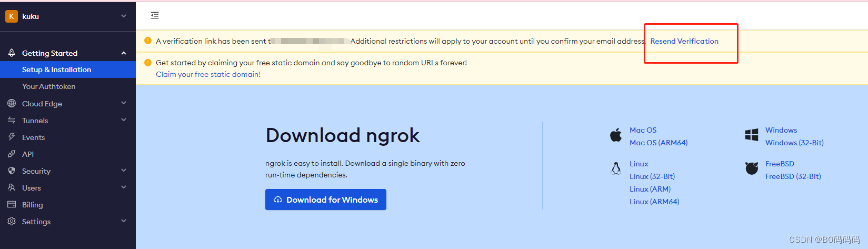Click the Download ngrok heading
The height and width of the screenshot is (249, 868).
tap(343, 136)
